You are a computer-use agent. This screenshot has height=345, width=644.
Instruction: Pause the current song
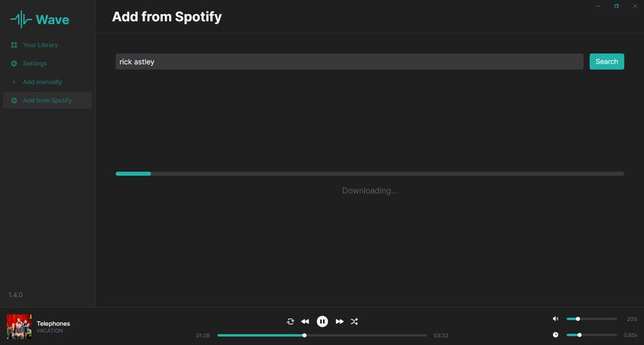click(322, 322)
